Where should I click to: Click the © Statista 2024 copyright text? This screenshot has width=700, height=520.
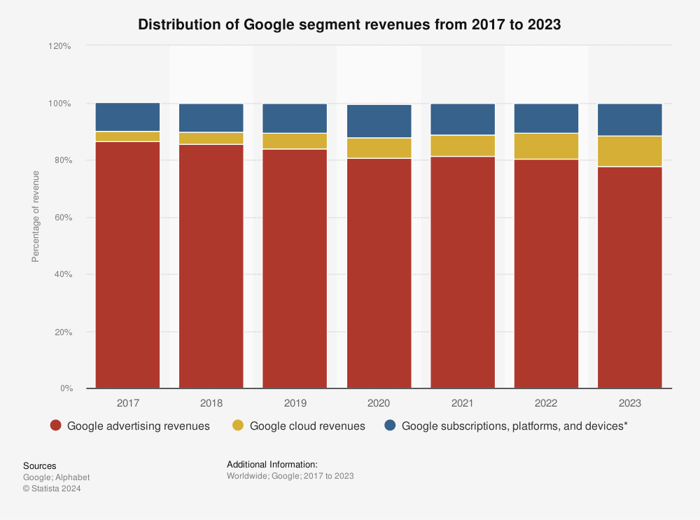(x=51, y=488)
